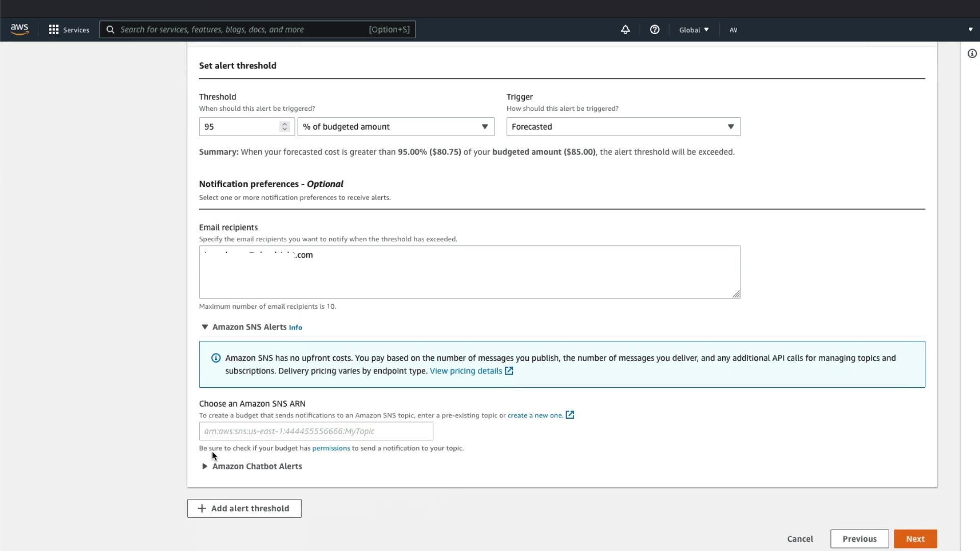Collapse the Amazon SNS Alerts section

click(x=205, y=327)
